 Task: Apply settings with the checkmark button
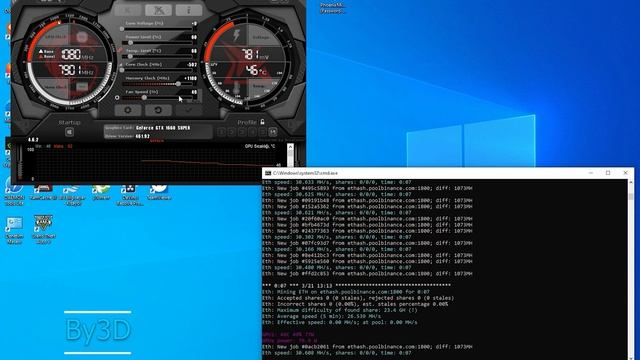189,110
